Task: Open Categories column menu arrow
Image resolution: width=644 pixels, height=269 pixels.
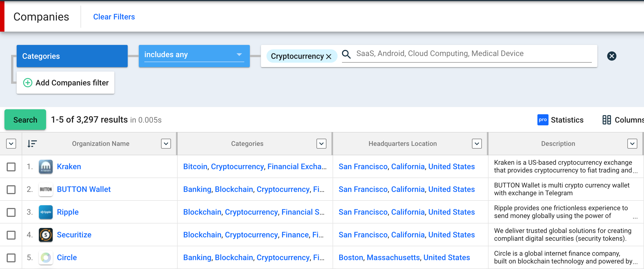Action: pyautogui.click(x=321, y=144)
